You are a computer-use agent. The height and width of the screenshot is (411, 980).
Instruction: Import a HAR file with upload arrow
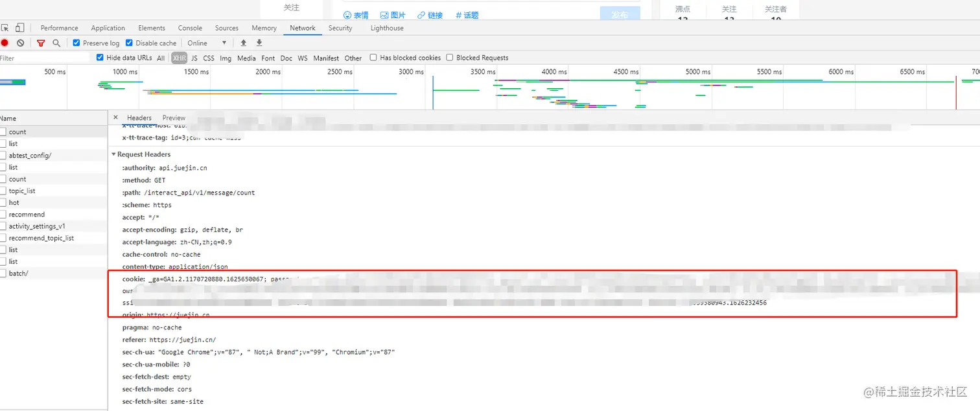tap(244, 43)
